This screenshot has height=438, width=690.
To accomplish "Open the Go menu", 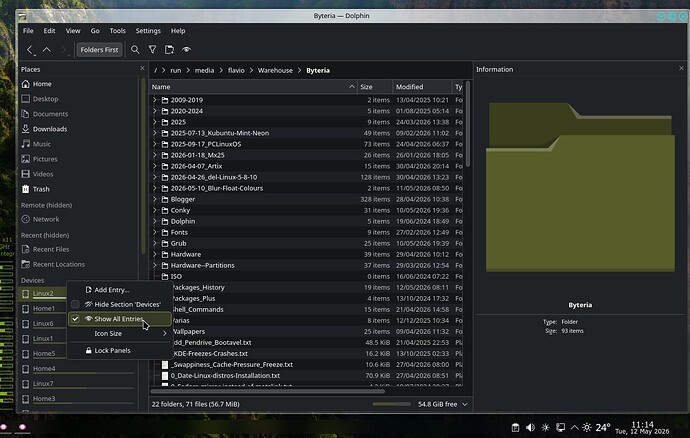I will click(x=95, y=31).
